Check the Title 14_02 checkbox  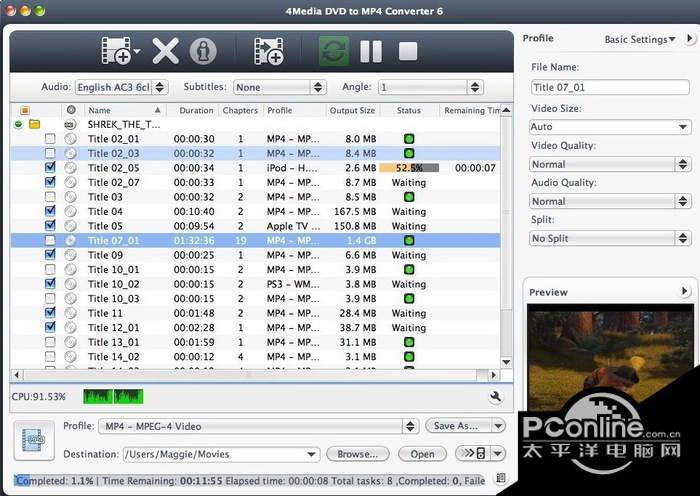coord(50,356)
